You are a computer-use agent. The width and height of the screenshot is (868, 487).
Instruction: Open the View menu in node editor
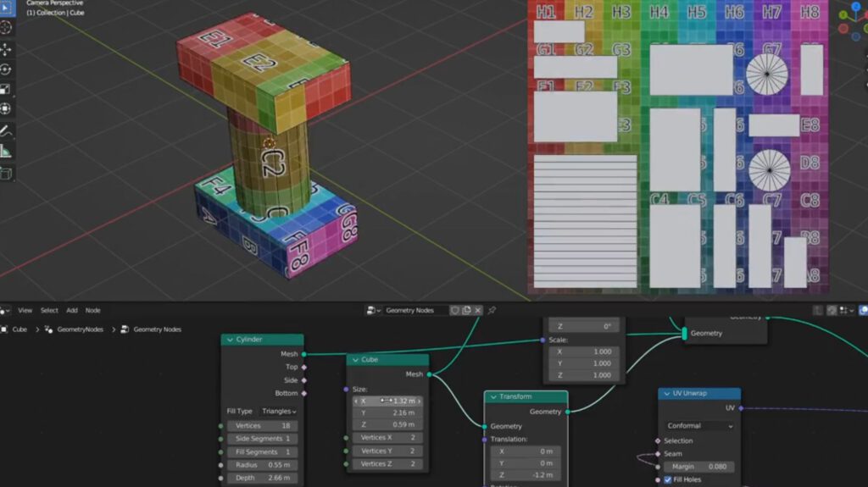click(x=25, y=311)
